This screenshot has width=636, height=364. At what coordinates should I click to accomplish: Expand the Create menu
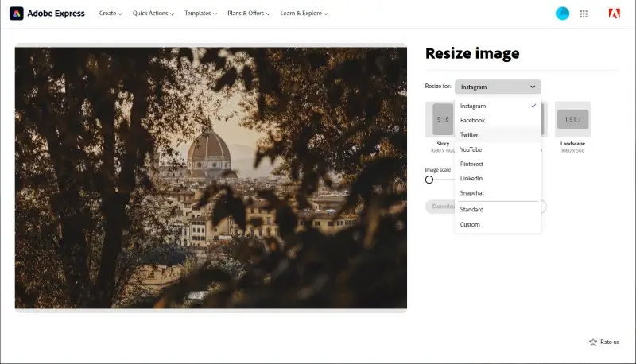111,14
